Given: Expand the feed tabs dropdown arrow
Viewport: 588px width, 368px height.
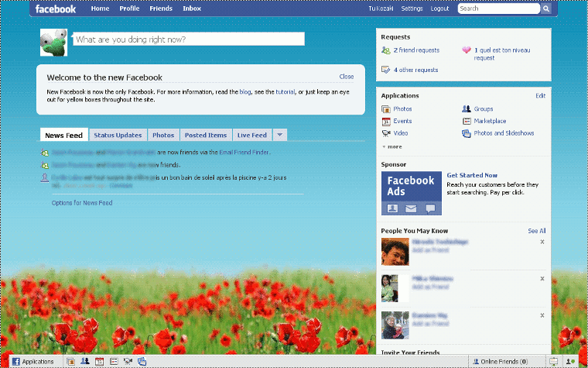Looking at the screenshot, I should 280,135.
